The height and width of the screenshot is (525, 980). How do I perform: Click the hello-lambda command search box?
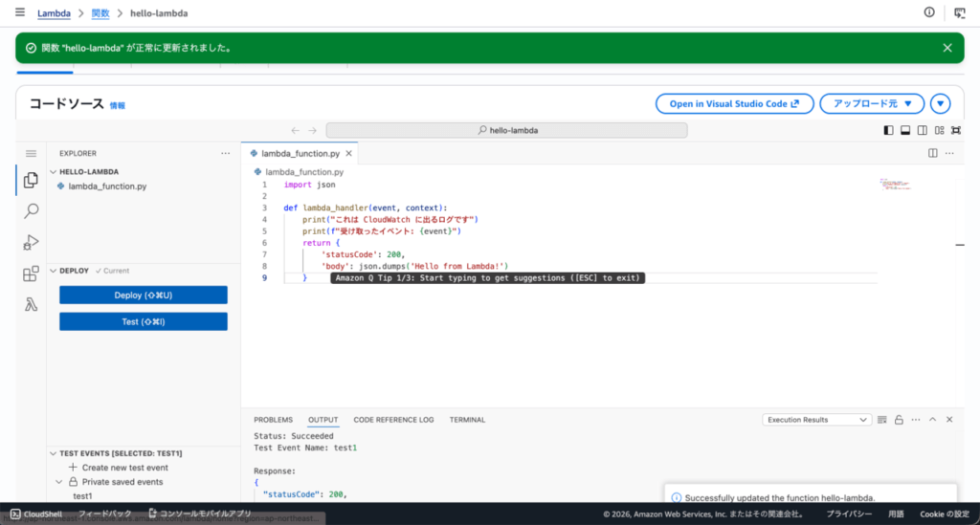pos(507,130)
